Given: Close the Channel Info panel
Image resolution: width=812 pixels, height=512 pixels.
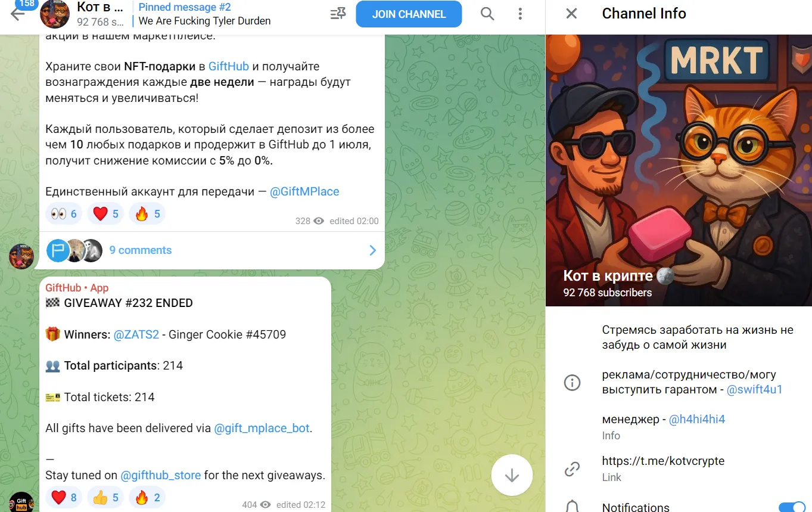Looking at the screenshot, I should [x=571, y=14].
